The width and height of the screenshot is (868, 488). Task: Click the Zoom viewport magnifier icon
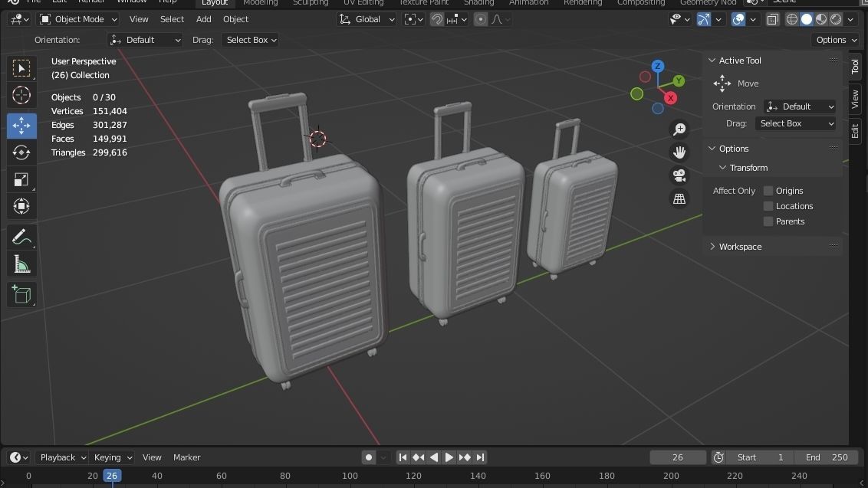[679, 129]
